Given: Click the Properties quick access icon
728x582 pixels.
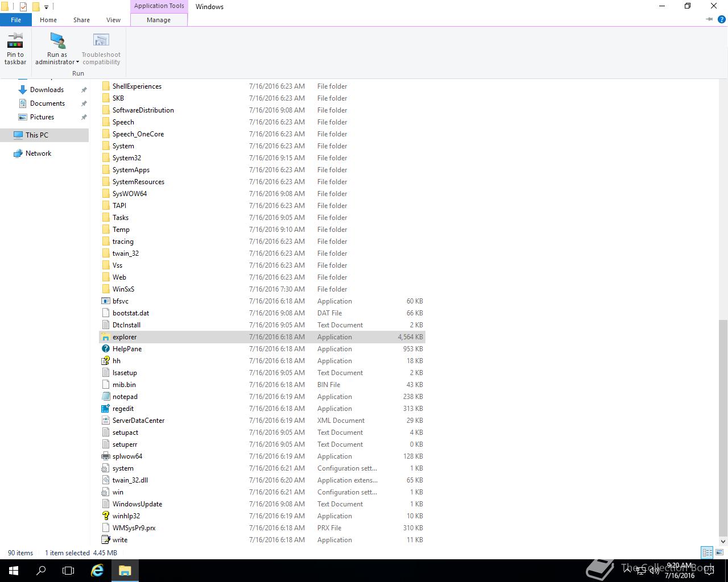Looking at the screenshot, I should (x=23, y=7).
